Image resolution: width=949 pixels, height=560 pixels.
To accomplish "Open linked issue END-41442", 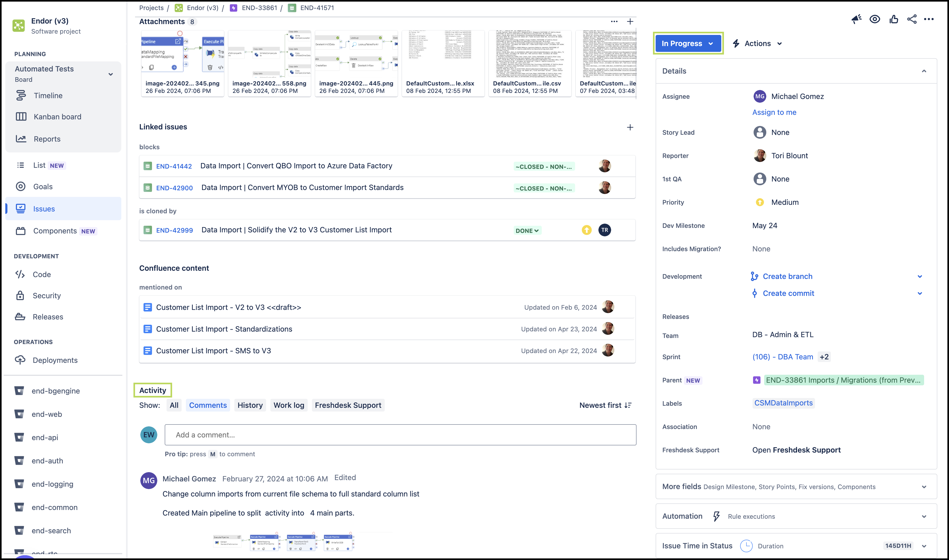I will tap(174, 166).
